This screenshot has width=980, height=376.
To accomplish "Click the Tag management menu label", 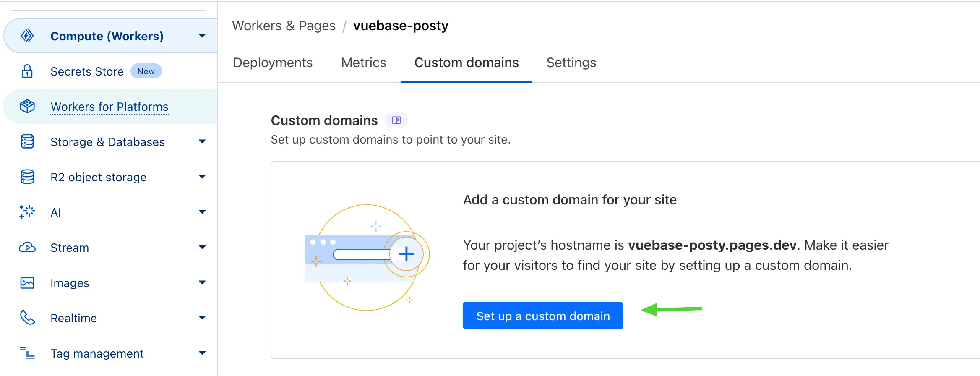I will point(97,353).
